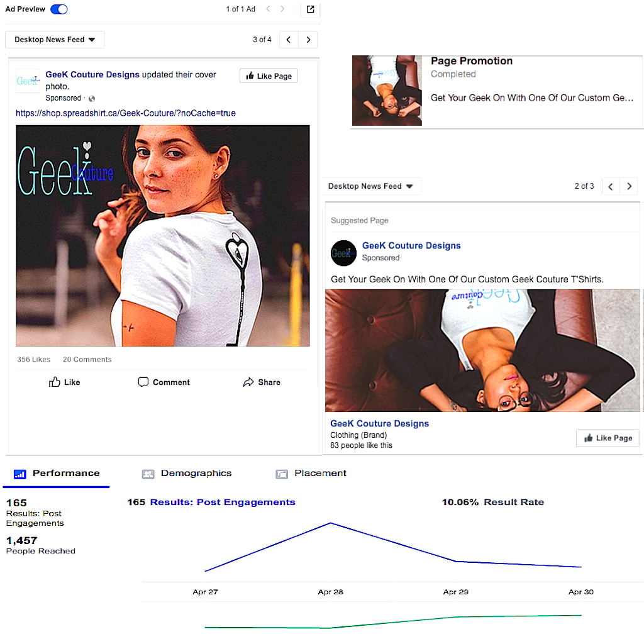Screen dimensions: 644x644
Task: Go to previous ad arrow beside 1 of 1 Ad
Action: [268, 9]
